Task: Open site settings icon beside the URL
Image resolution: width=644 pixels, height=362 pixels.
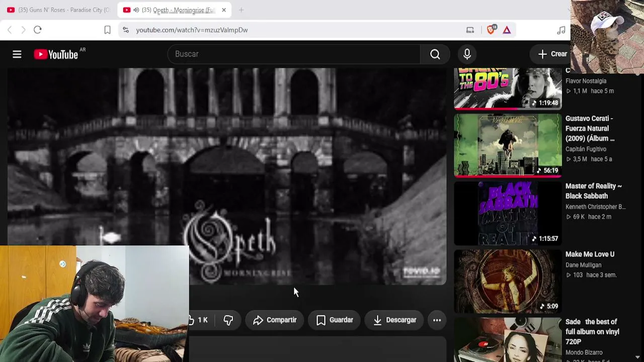Action: [126, 30]
